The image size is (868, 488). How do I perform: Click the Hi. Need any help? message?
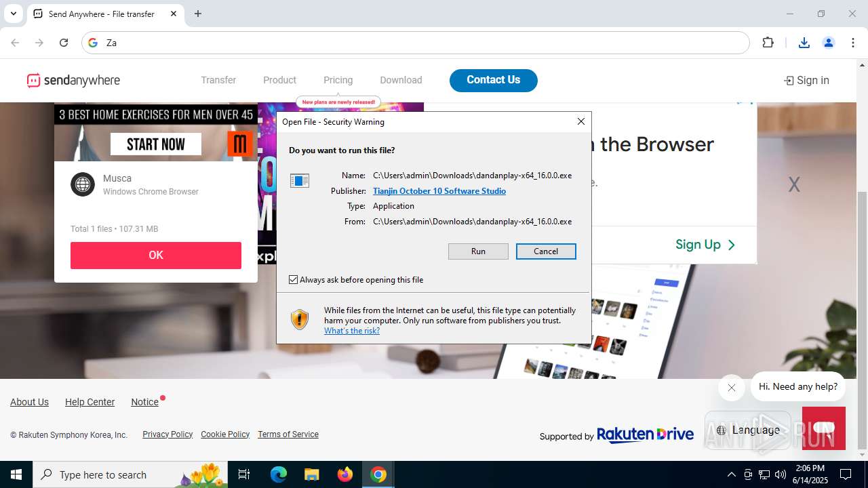pos(798,386)
